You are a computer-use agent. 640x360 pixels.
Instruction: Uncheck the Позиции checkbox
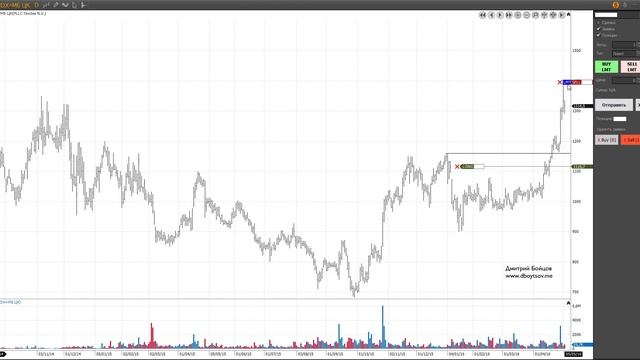599,35
